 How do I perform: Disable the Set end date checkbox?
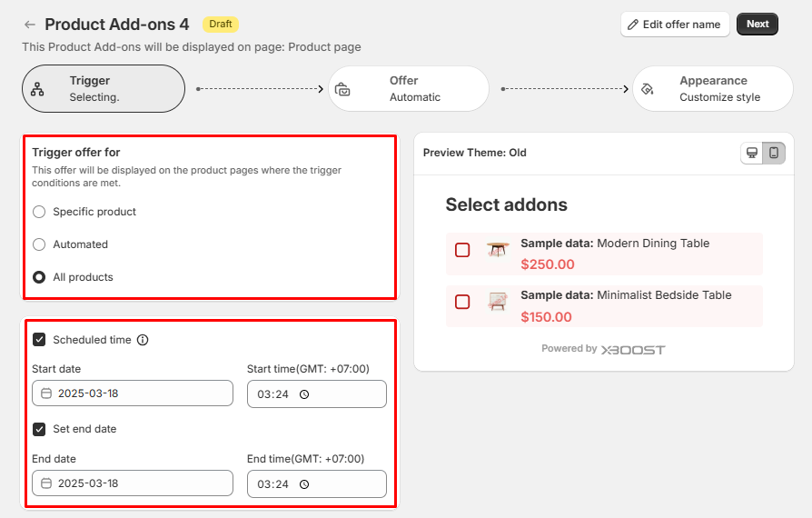(39, 429)
